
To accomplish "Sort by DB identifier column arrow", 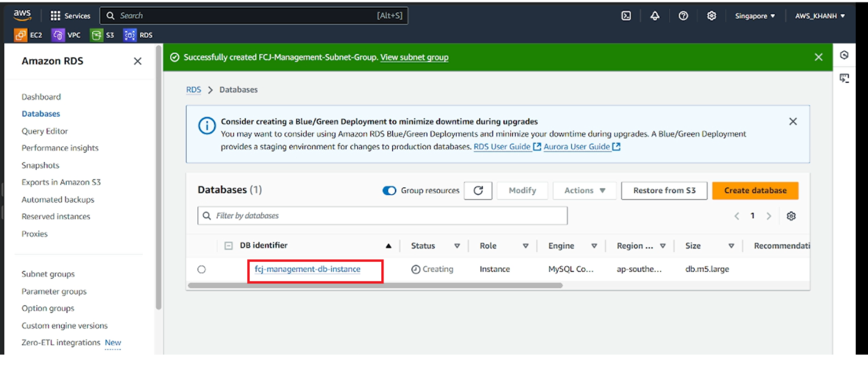I will click(x=388, y=246).
